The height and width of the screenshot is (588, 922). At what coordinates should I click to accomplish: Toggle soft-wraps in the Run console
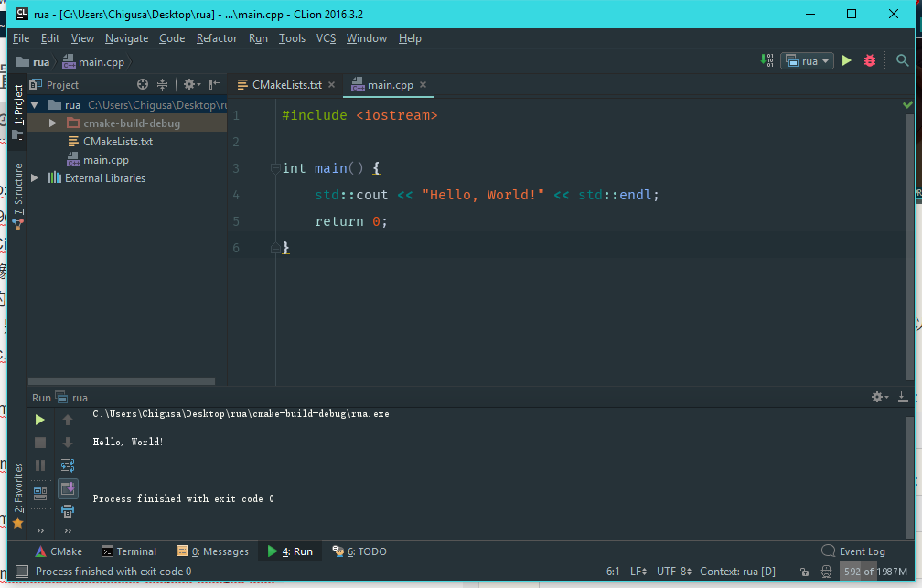coord(68,465)
